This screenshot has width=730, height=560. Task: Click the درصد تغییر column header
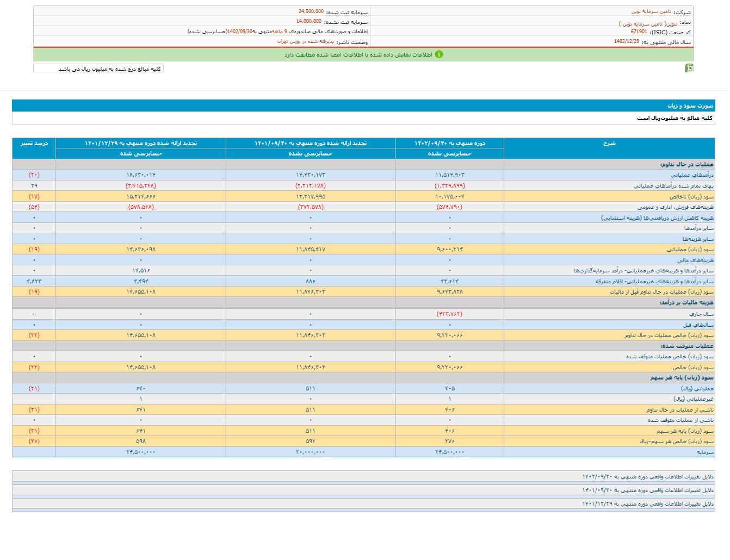[x=34, y=144]
